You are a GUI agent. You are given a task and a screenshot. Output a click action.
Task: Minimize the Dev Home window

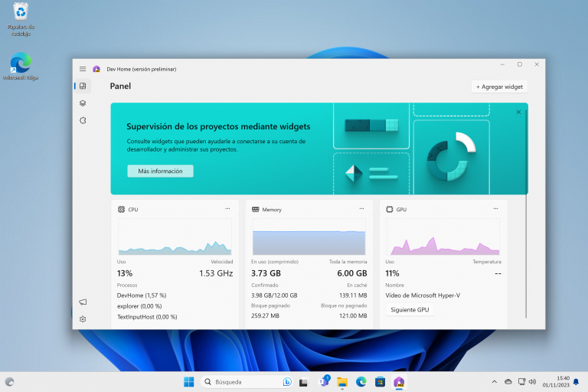(x=502, y=64)
